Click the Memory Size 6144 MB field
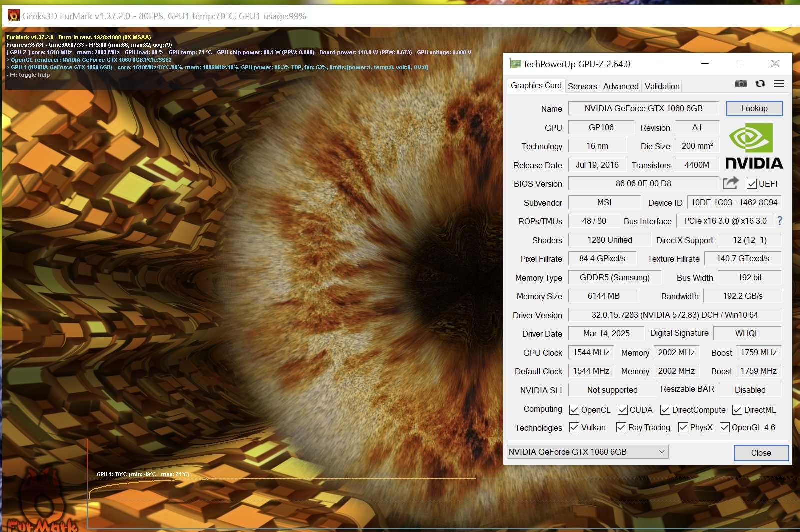This screenshot has width=800, height=532. click(603, 296)
